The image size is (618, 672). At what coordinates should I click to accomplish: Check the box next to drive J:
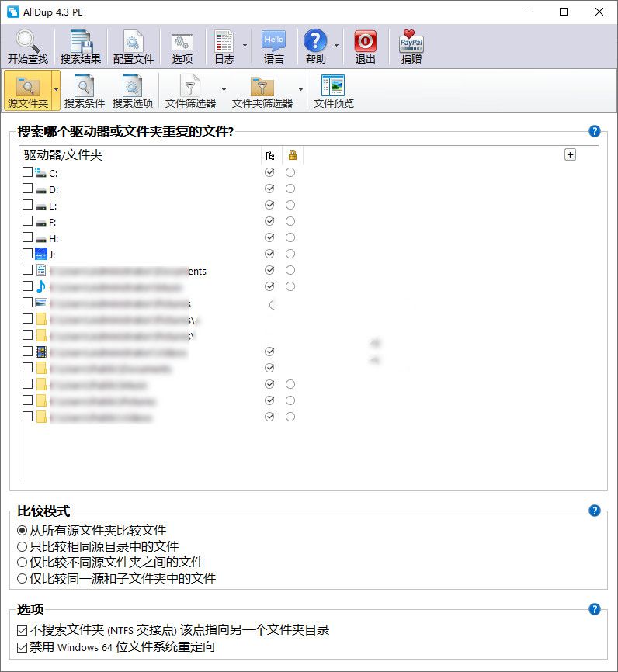pos(28,254)
